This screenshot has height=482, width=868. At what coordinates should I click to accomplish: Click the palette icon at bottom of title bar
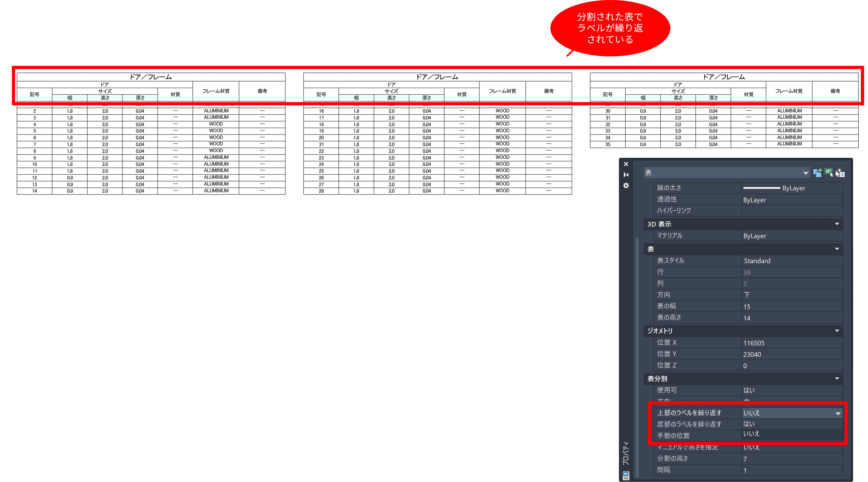point(626,475)
